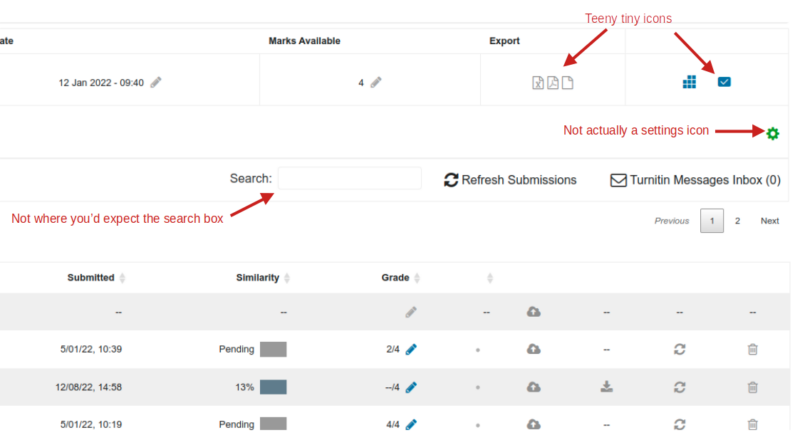
Task: Export submissions as Excel spreadsheet
Action: (x=538, y=83)
